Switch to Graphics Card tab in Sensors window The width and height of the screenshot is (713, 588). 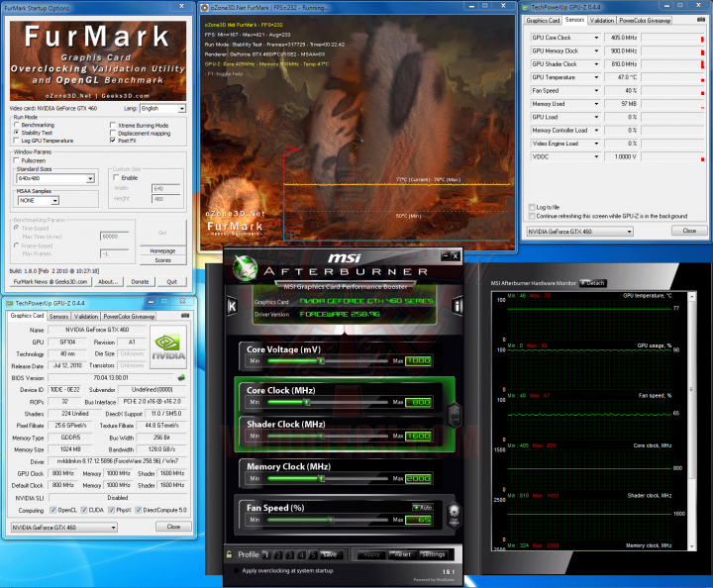coord(543,21)
